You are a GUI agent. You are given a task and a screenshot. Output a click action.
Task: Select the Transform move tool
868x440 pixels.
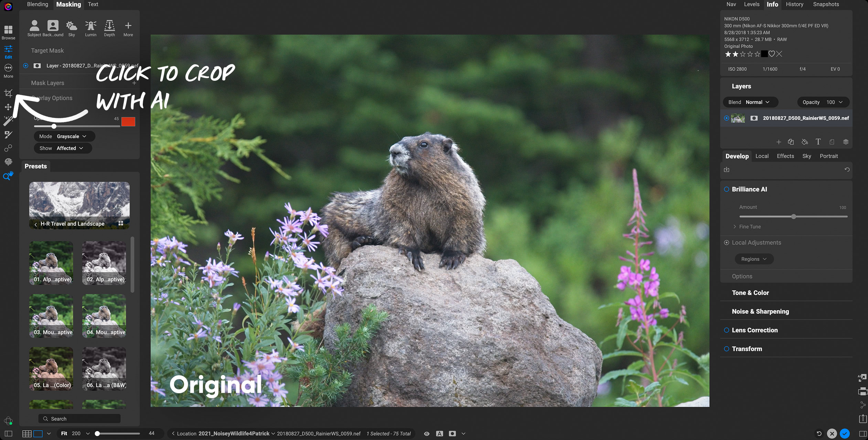tap(8, 107)
